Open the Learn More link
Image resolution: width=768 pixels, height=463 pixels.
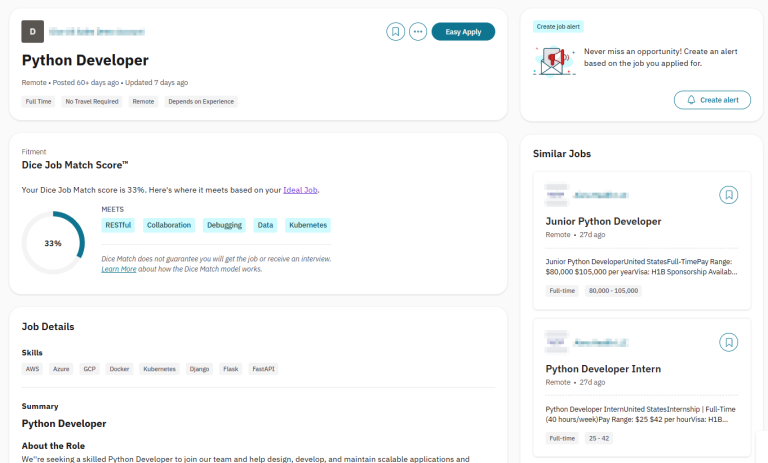[119, 269]
